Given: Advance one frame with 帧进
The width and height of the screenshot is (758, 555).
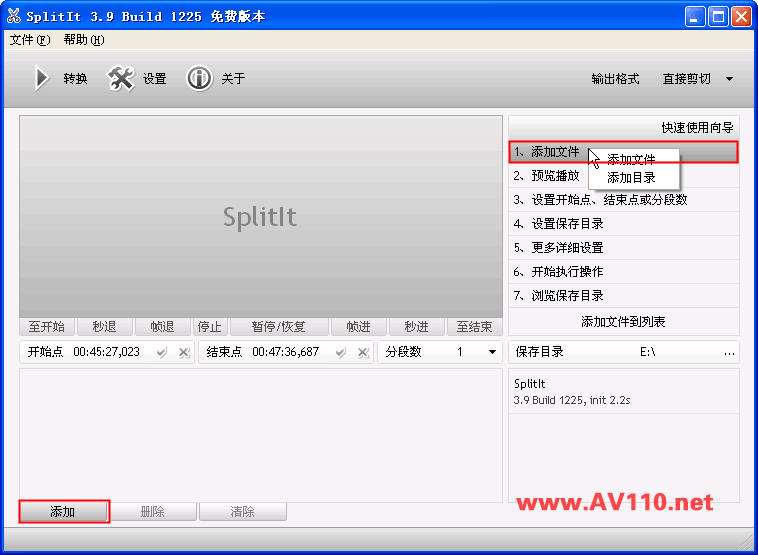Looking at the screenshot, I should coord(359,327).
